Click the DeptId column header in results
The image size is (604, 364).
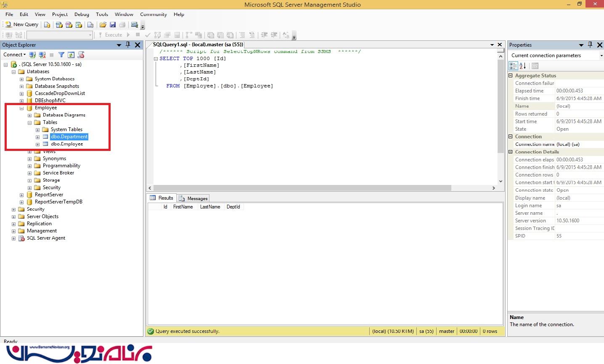click(x=233, y=207)
